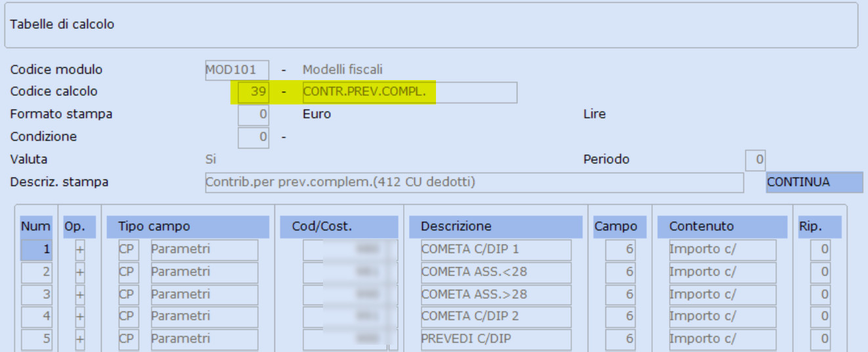
Task: Select row number 1 cell
Action: tap(37, 250)
